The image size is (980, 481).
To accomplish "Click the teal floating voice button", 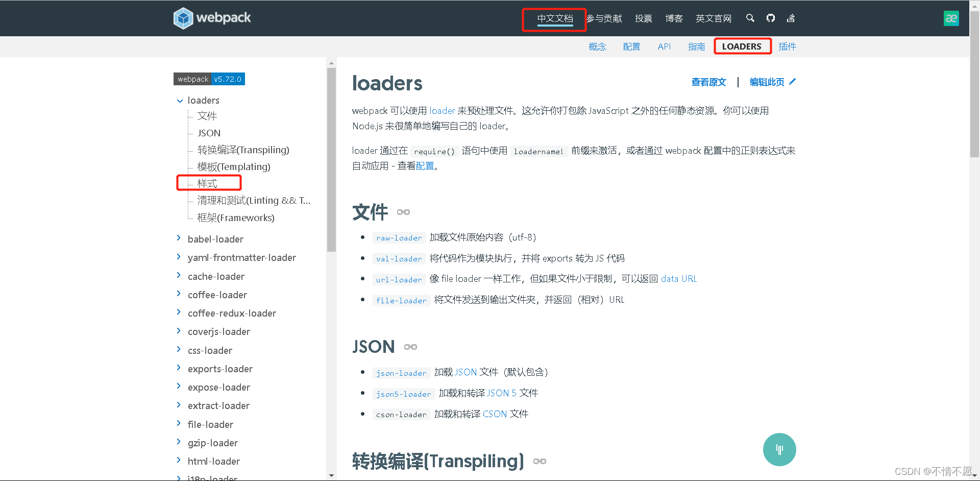I will coord(779,449).
